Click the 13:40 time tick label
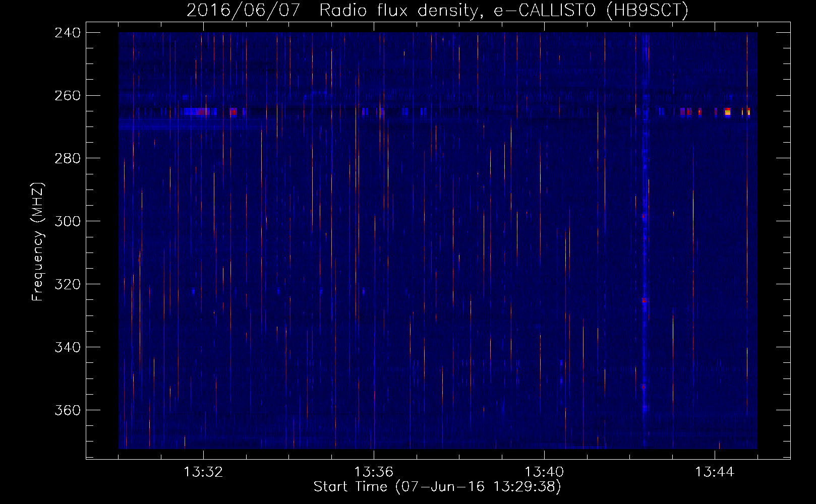Image resolution: width=816 pixels, height=504 pixels. coord(544,472)
